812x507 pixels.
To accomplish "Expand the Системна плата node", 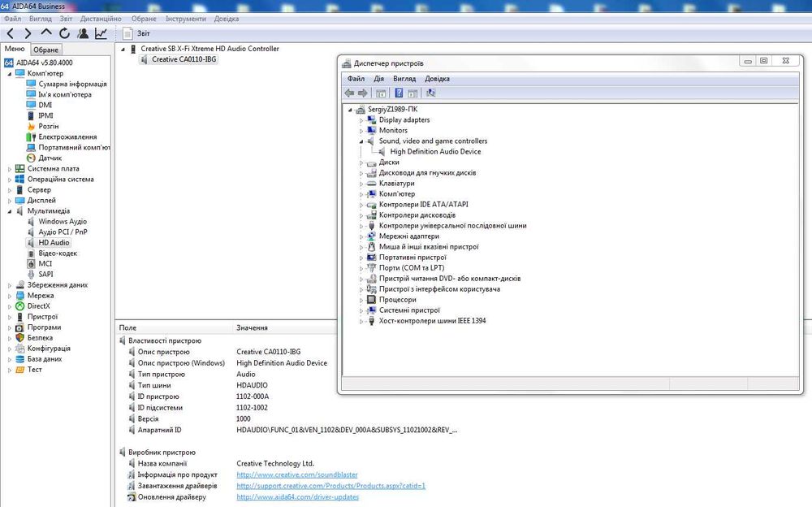I will (9, 169).
